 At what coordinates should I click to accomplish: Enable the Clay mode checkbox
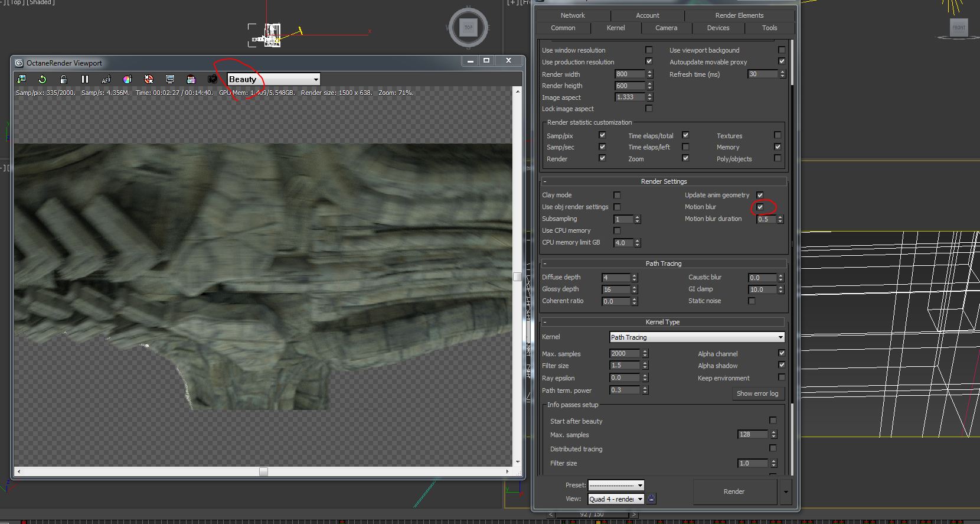[617, 195]
